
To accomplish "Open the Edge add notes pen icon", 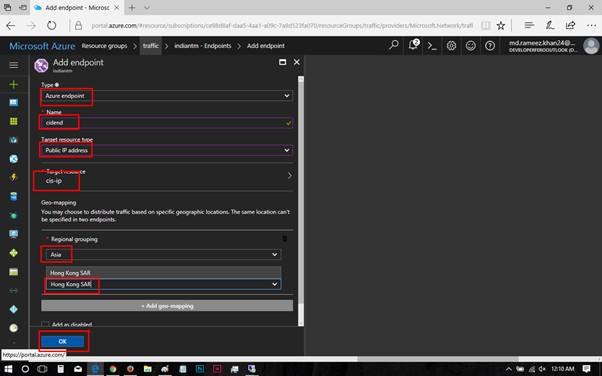I will click(550, 25).
